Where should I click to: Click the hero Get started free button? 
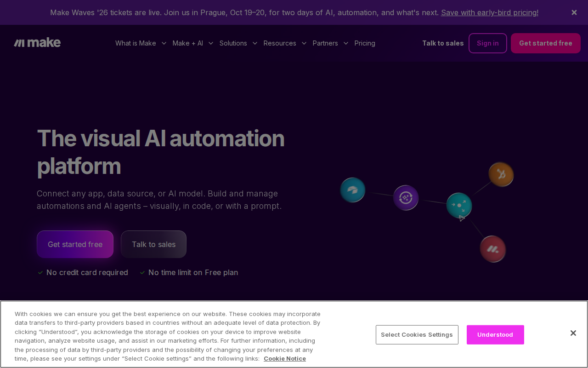(75, 244)
